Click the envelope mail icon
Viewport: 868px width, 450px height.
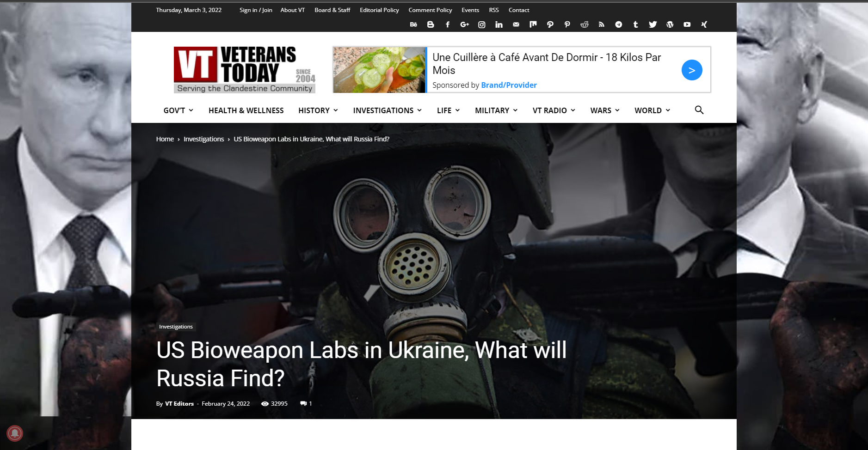coord(516,24)
